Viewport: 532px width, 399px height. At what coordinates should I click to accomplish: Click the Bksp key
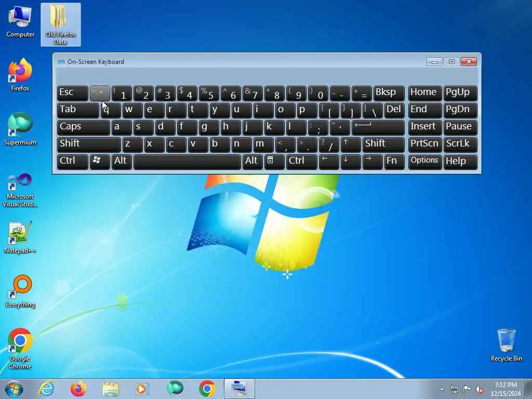389,94
